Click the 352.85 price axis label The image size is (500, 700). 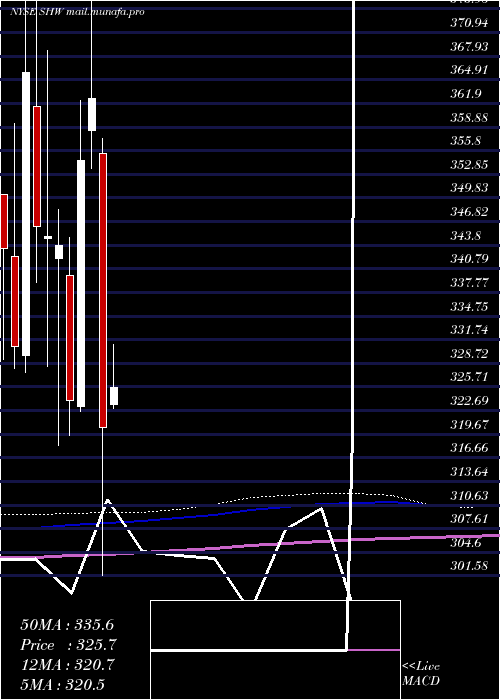[469, 165]
